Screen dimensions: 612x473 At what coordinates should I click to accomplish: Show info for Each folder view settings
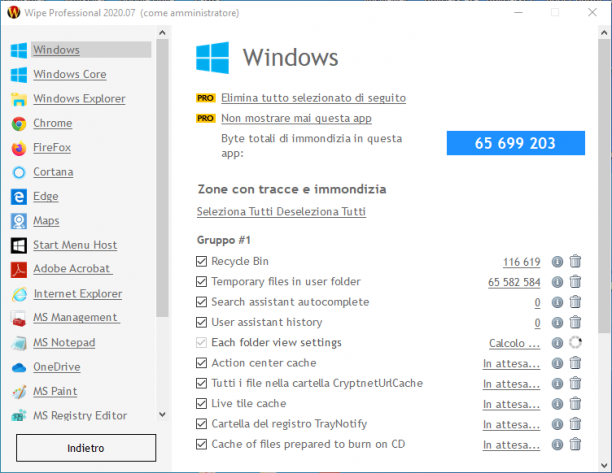pos(557,343)
